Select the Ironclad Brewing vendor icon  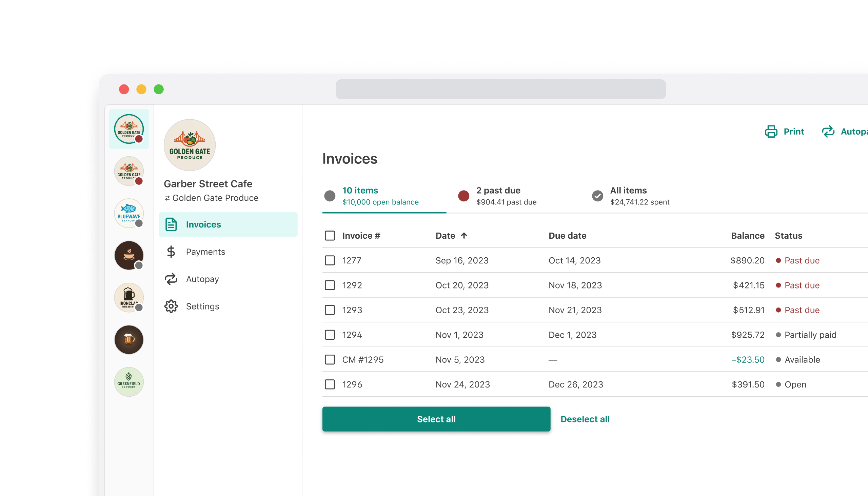point(129,297)
